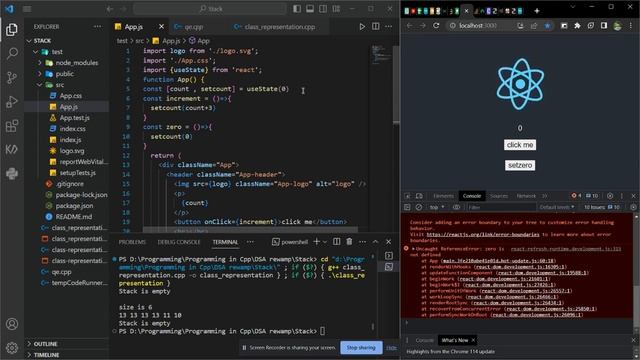Split the editor to the right
Screen dimensions: 640x360
point(376,27)
